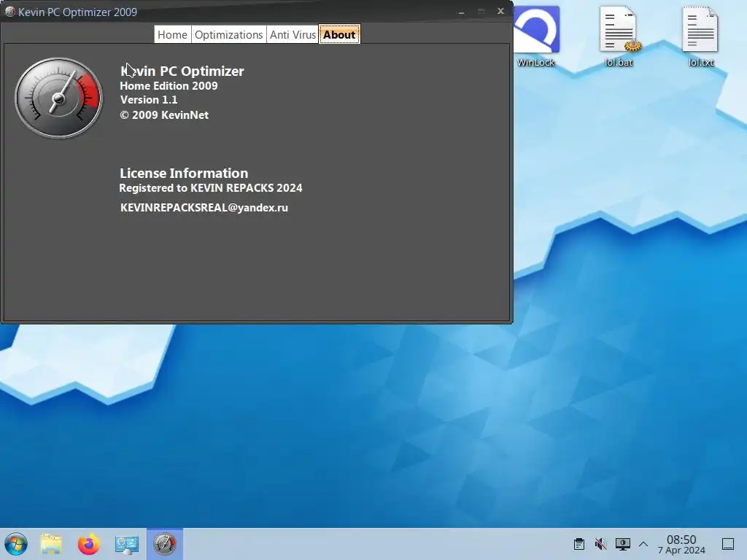This screenshot has height=560, width=747.
Task: Click the 'Registered to KEVIN REPACKS 2024' text
Action: coord(211,187)
